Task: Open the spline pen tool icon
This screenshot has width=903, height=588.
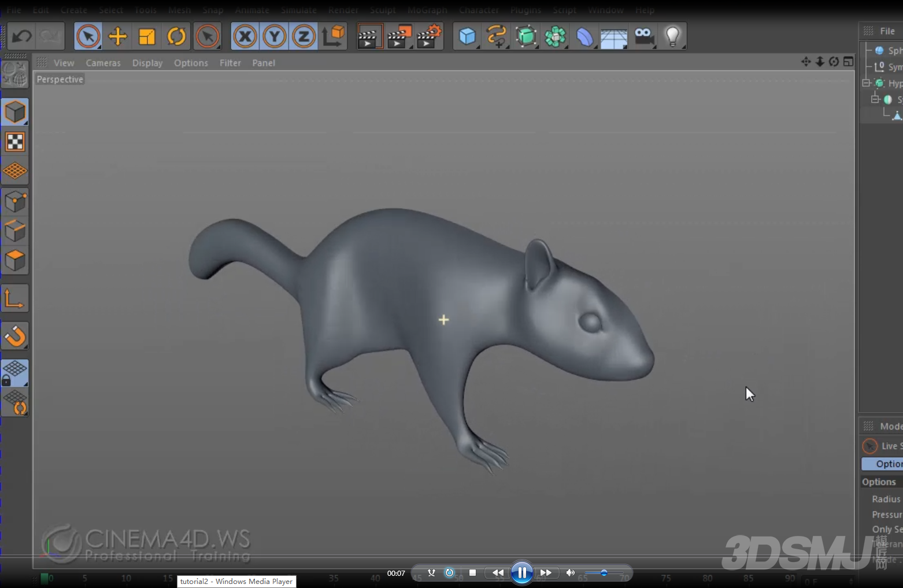Action: pos(497,36)
